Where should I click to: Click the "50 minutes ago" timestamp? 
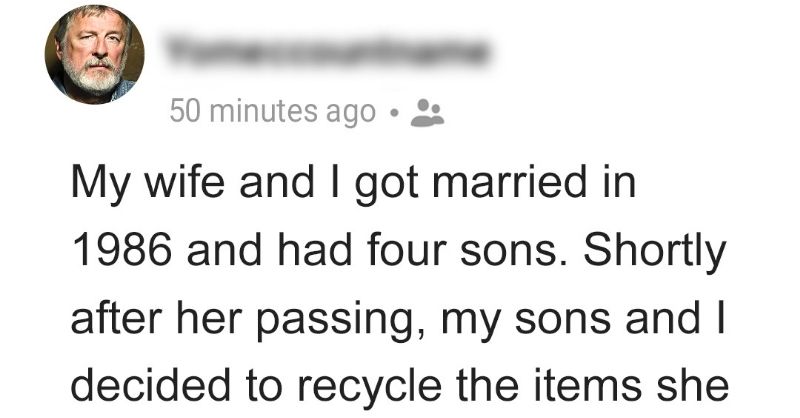(x=272, y=113)
